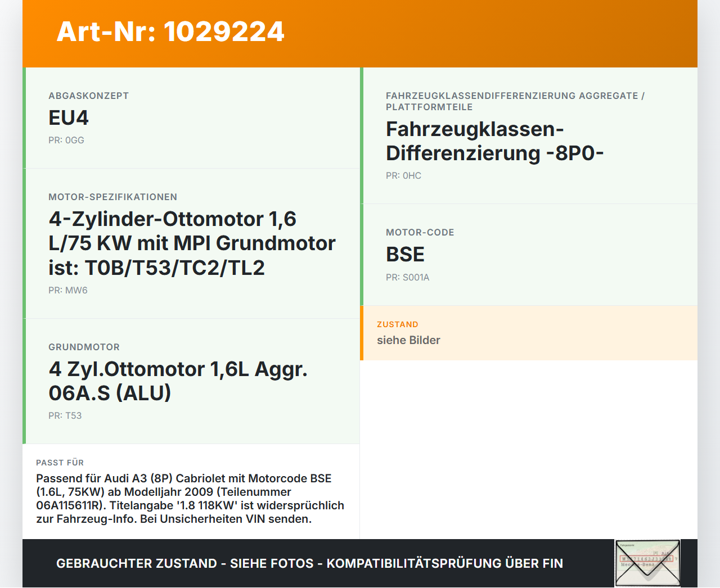Click the green stripe beside MOTOR-SPEZIFIKATIONEN
The width and height of the screenshot is (720, 588).
pos(24,243)
